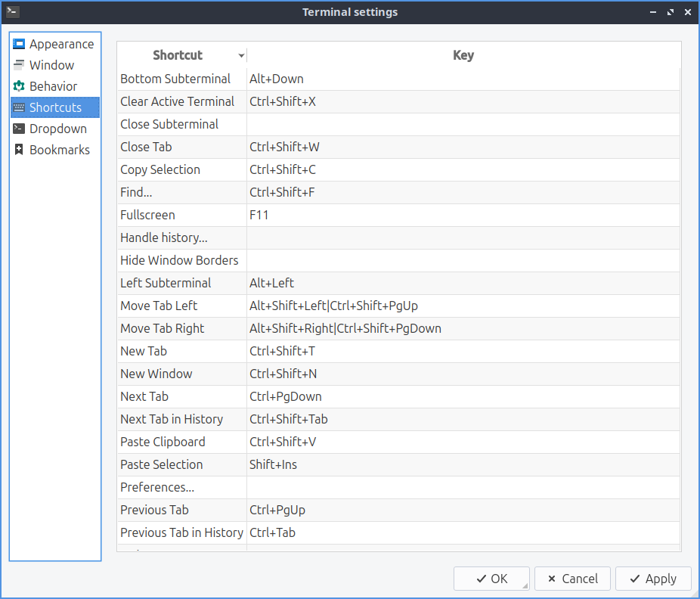Click the terminal icon in title bar
The image size is (700, 599).
coord(12,11)
